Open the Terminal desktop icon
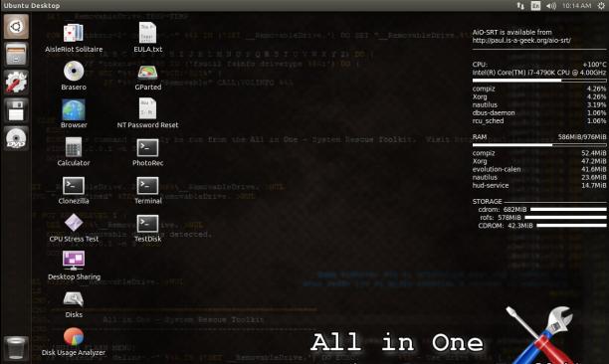 coord(147,190)
